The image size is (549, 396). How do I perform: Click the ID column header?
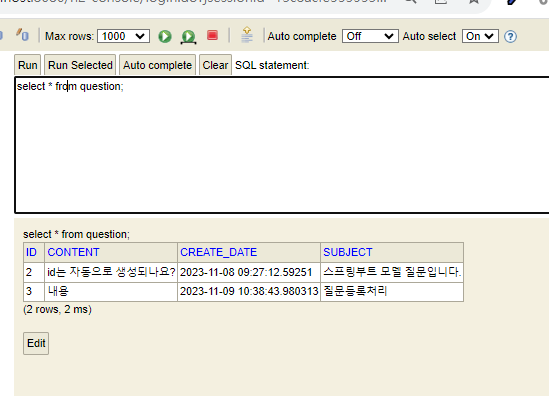tap(34, 252)
